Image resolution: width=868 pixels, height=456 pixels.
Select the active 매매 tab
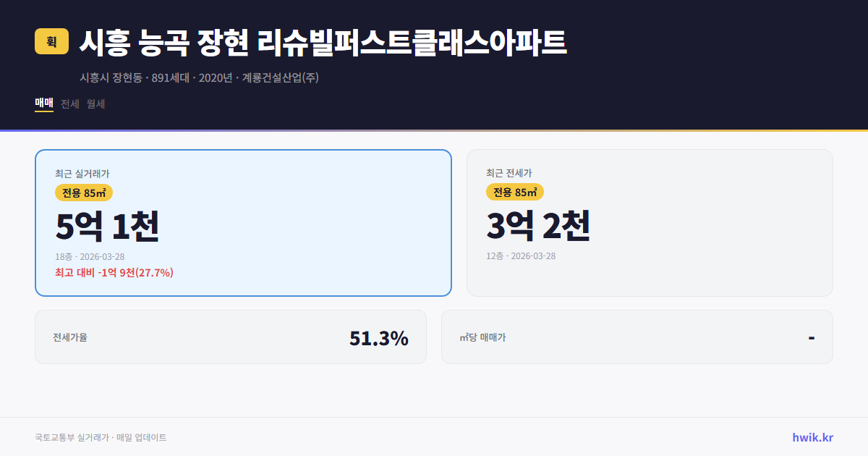tap(43, 104)
